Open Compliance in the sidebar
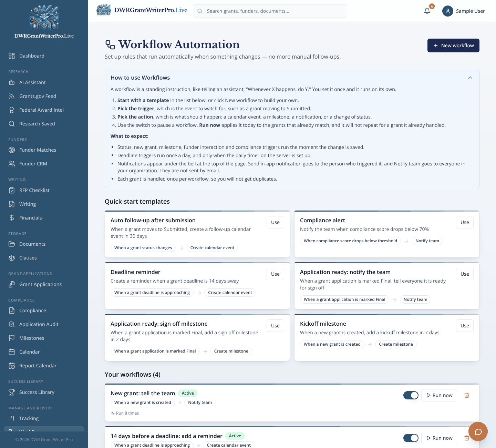The width and height of the screenshot is (496, 448). (44, 310)
